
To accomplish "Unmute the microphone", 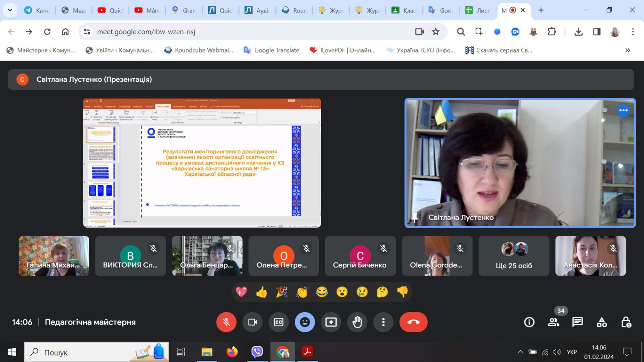I will click(x=226, y=322).
